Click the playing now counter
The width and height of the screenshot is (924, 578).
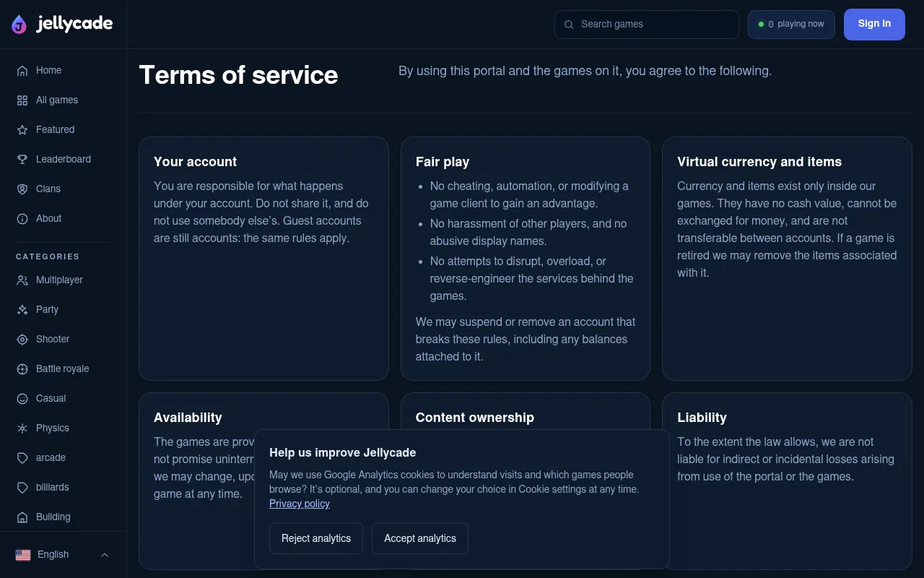791,24
